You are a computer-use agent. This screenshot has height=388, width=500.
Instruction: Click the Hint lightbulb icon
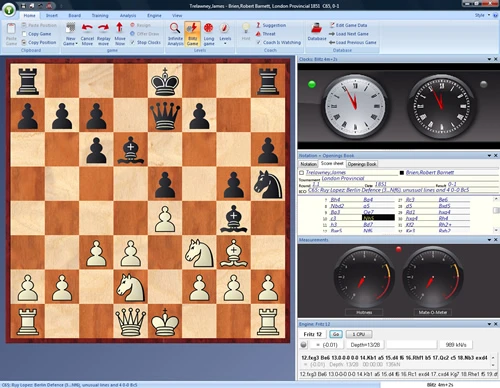[246, 28]
